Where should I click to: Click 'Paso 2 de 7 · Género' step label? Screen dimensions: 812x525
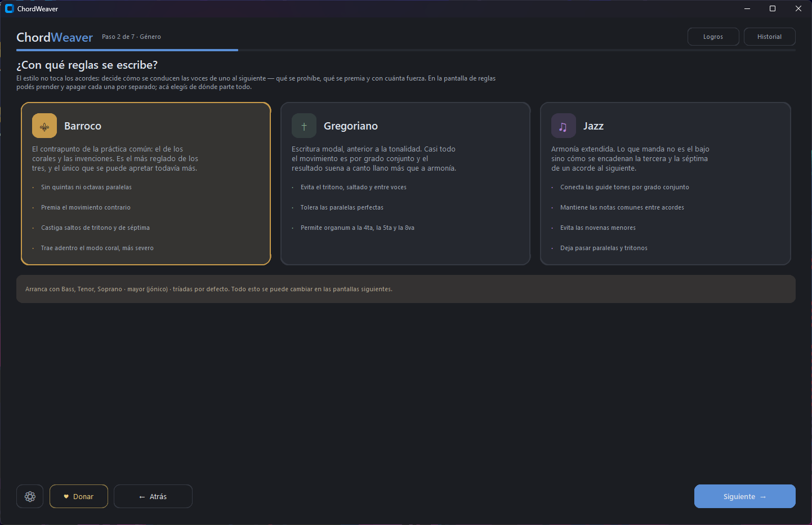coord(131,37)
